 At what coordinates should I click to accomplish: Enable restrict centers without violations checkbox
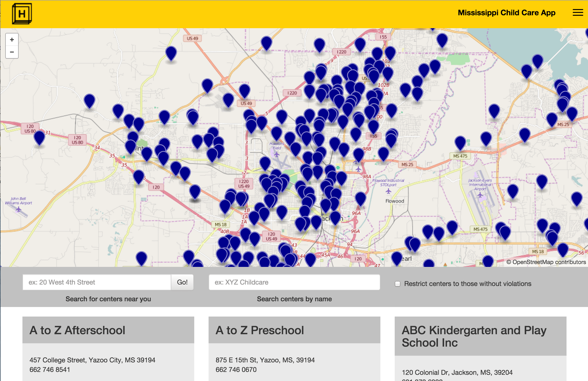point(398,284)
